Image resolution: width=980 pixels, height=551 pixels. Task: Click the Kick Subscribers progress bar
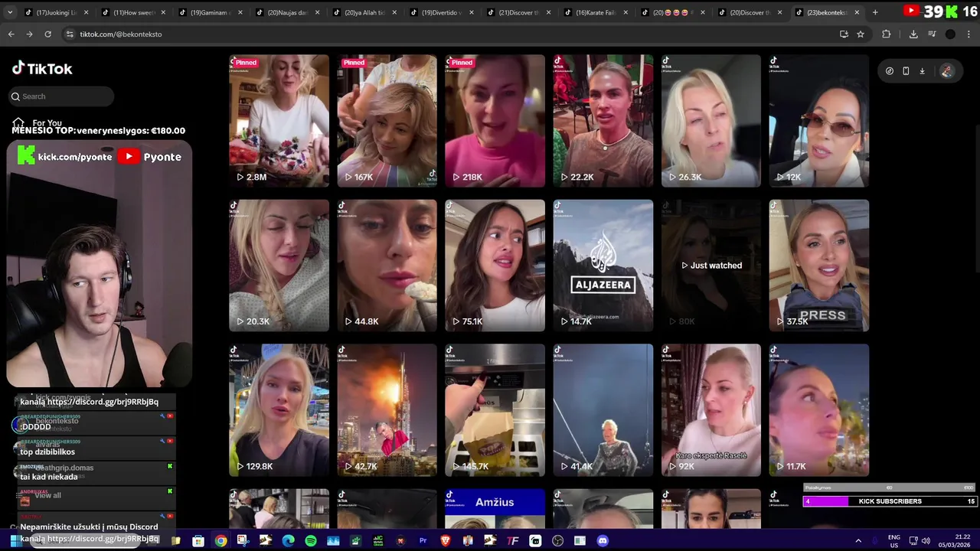point(890,501)
